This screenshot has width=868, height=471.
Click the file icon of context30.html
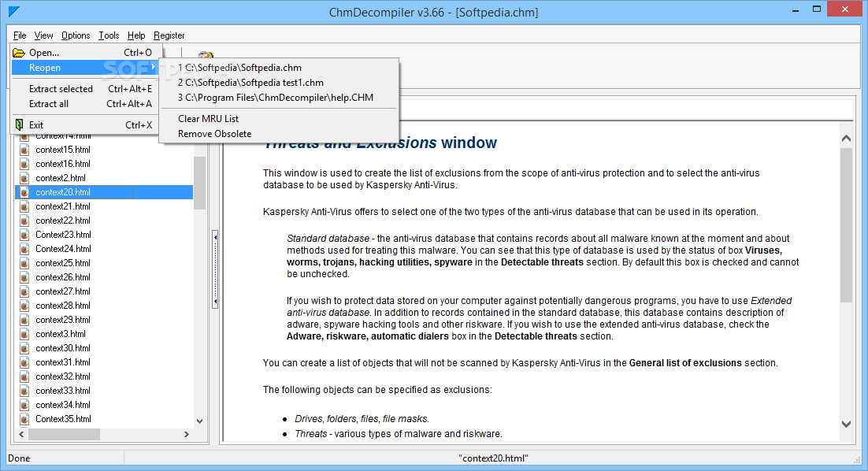pos(24,348)
